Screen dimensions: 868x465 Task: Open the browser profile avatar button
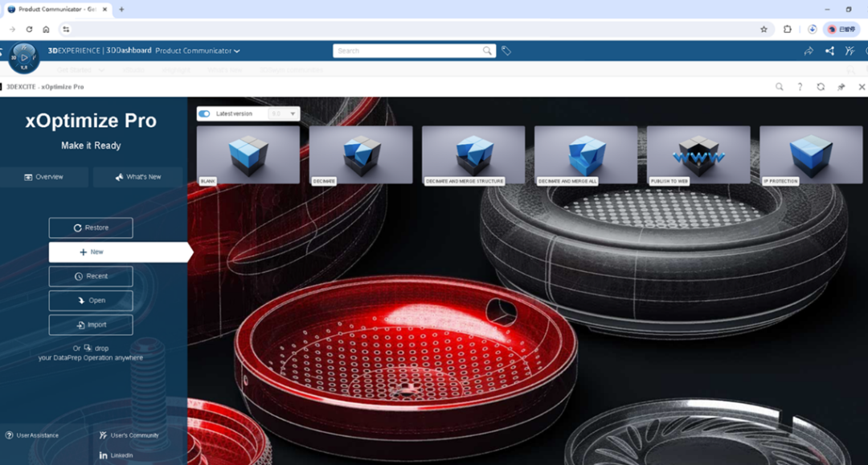841,30
